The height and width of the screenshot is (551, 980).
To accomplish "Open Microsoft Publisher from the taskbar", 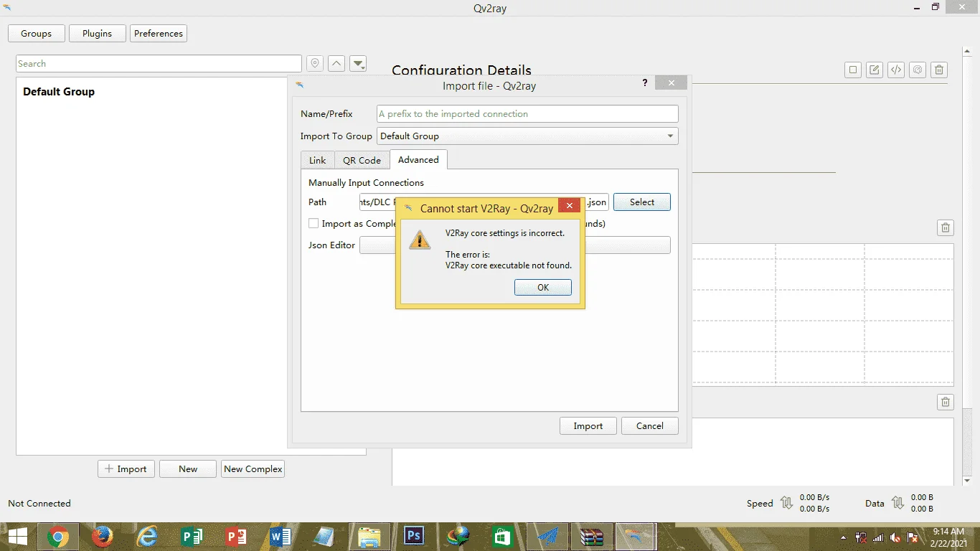I will coord(192,537).
